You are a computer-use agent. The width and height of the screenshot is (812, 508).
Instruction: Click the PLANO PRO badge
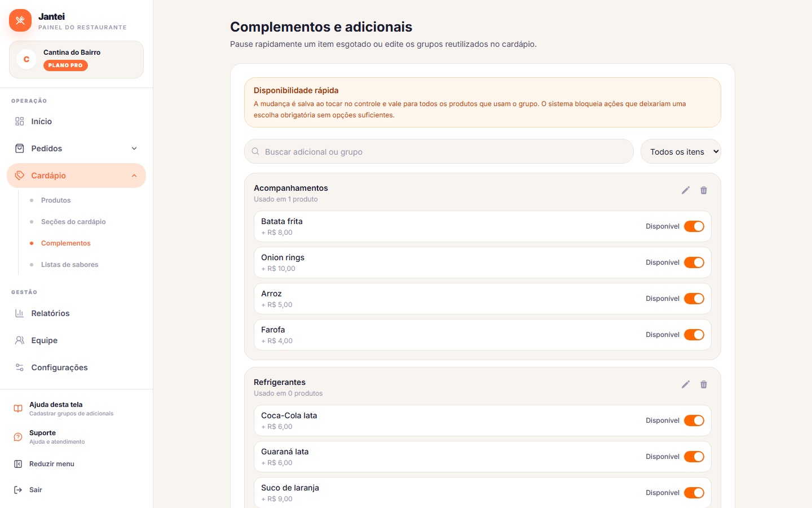pyautogui.click(x=65, y=65)
